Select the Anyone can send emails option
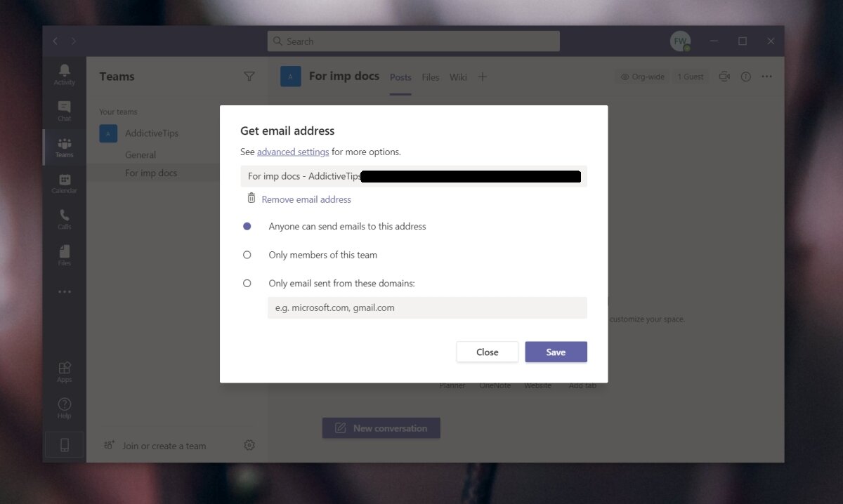 [x=247, y=226]
